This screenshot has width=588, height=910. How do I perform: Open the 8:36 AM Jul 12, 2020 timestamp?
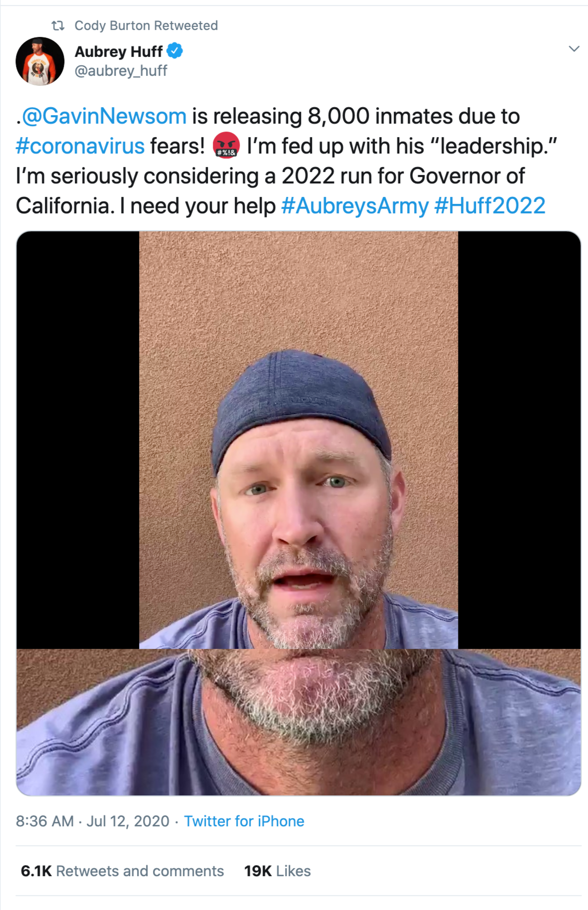(93, 821)
